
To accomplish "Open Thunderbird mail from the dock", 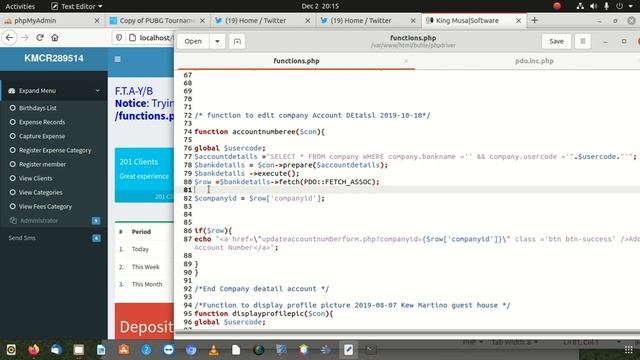I will [56, 350].
